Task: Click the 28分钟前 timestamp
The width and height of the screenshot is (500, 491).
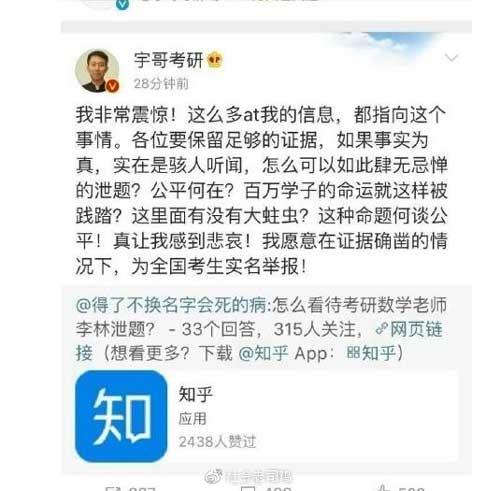Action: coord(161,84)
